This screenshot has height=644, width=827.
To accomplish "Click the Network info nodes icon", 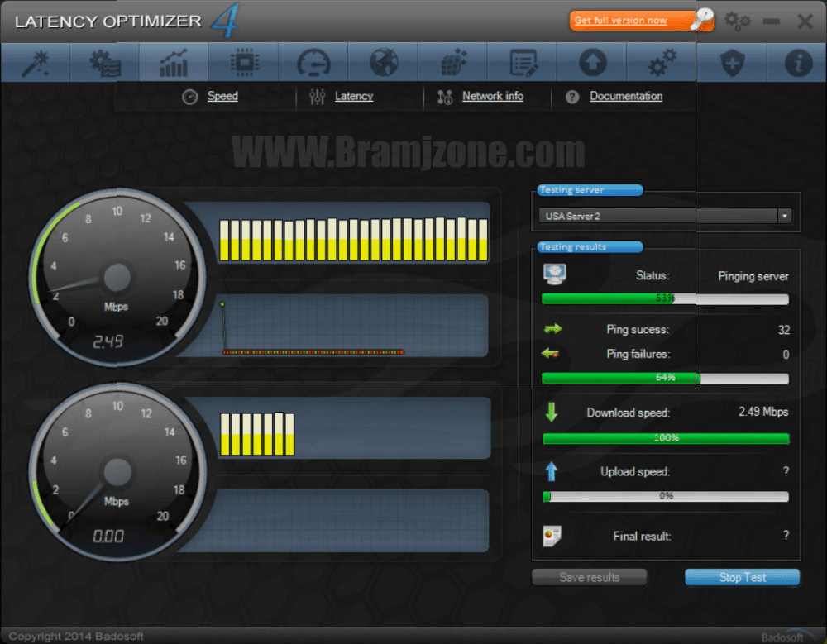I will 445,97.
